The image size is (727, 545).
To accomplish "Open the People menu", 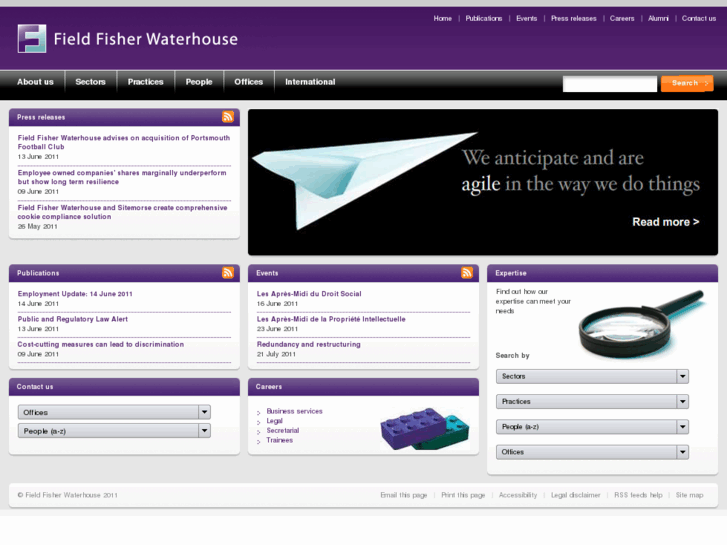I will pos(199,82).
